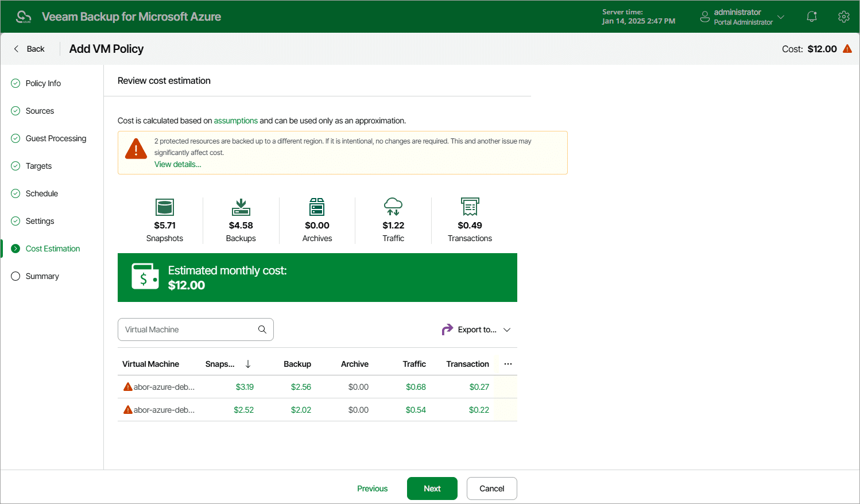860x504 pixels.
Task: Click the Archives cost icon
Action: point(317,207)
